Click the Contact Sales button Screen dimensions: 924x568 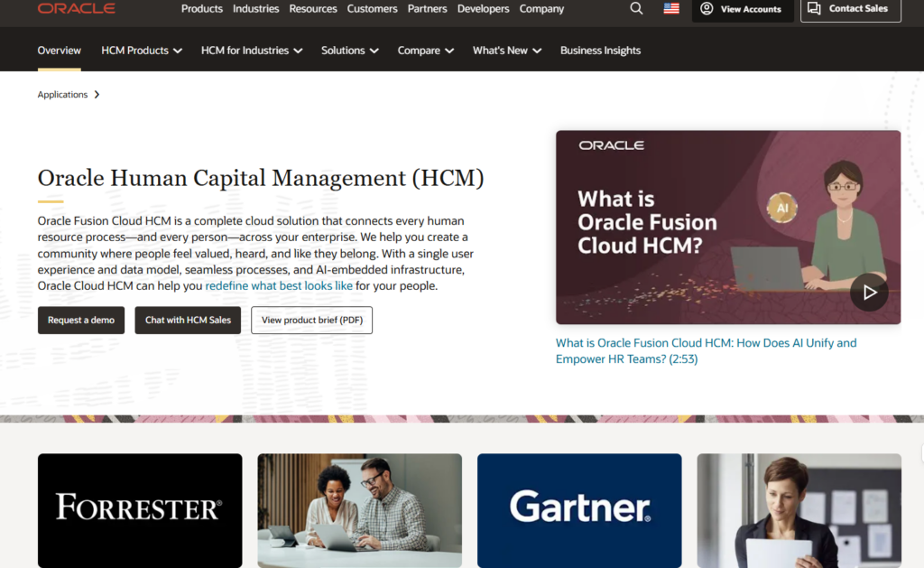coord(850,9)
